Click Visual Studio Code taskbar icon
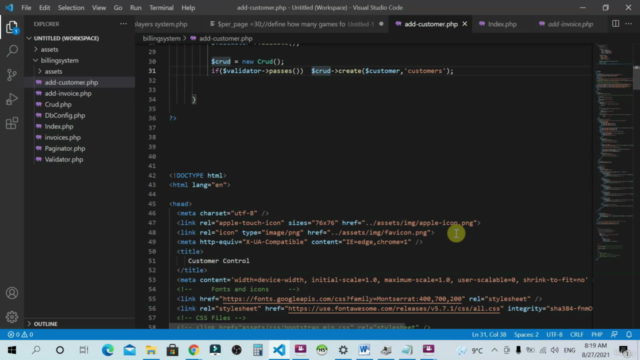 coord(279,350)
